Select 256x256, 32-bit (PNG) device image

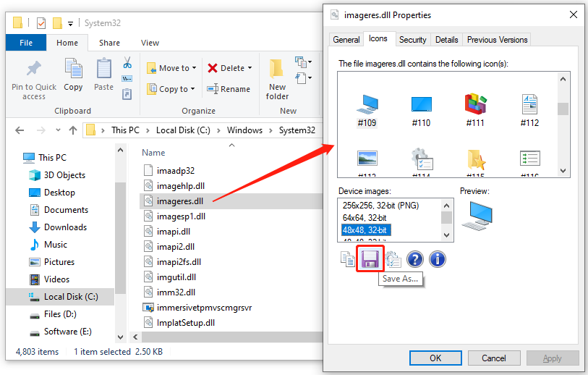(380, 206)
